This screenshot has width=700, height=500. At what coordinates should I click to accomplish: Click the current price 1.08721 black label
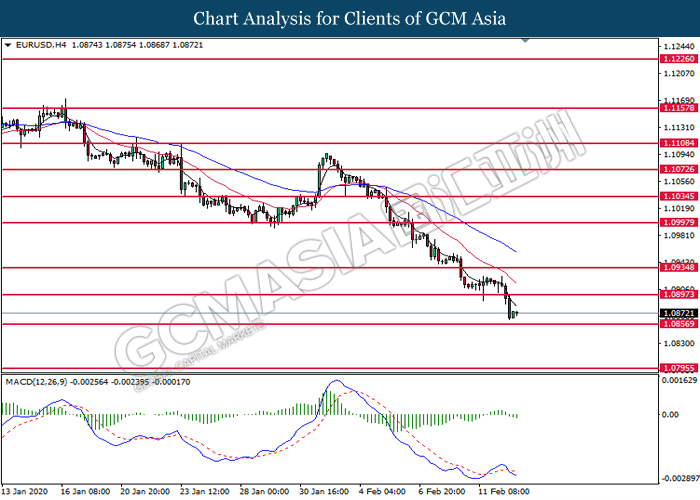[x=679, y=313]
